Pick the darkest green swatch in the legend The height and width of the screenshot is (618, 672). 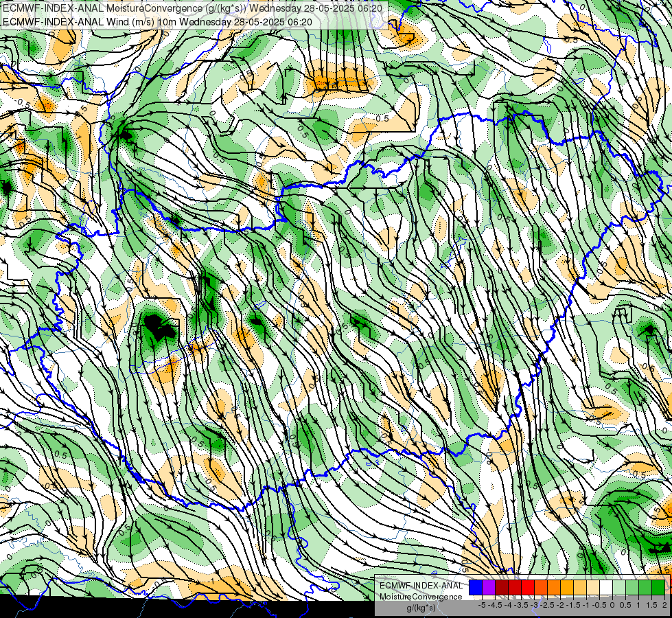(x=658, y=588)
